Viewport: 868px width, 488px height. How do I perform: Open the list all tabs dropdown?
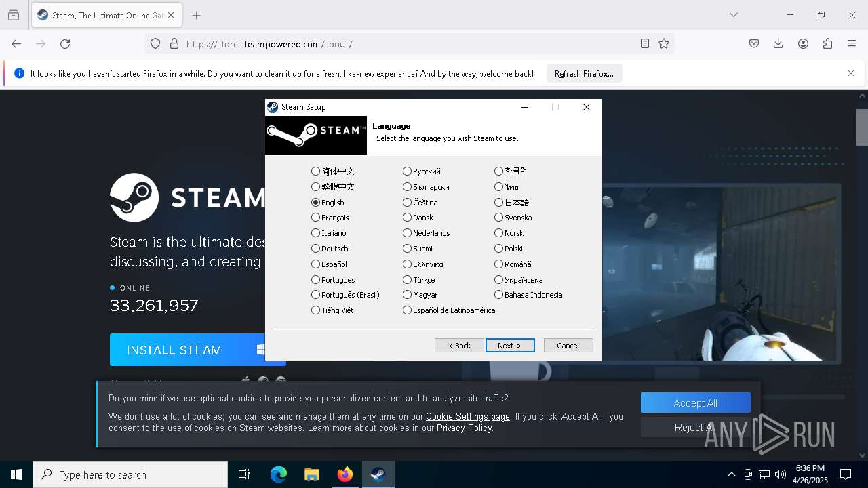pos(733,15)
